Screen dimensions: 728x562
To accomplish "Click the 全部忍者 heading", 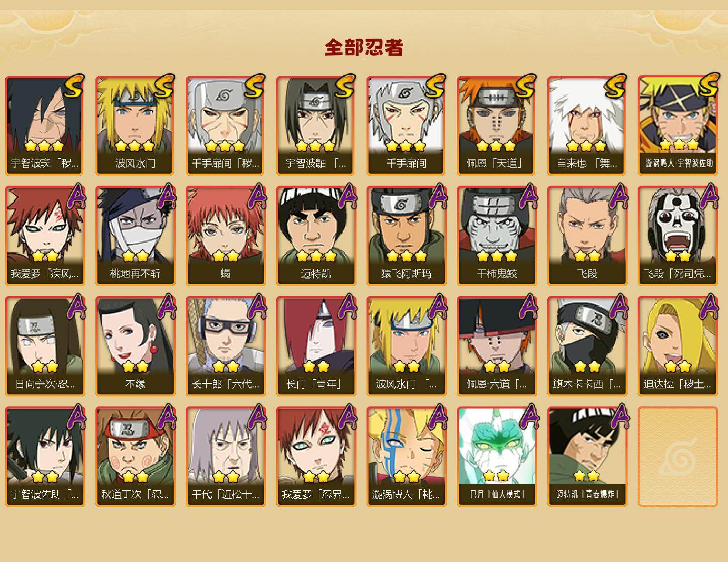I will [x=364, y=48].
